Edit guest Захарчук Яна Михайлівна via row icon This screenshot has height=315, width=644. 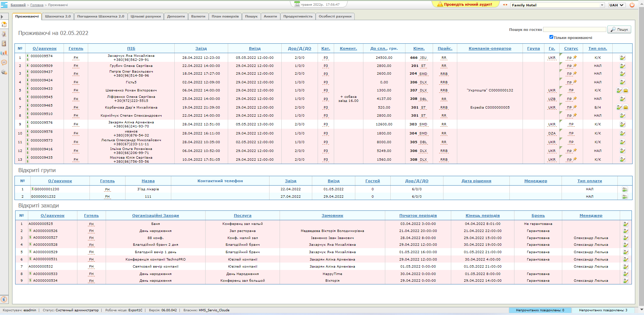[622, 58]
